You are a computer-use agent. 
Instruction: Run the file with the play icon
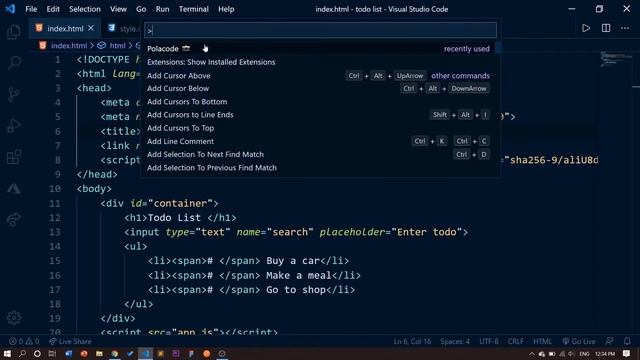click(x=586, y=28)
